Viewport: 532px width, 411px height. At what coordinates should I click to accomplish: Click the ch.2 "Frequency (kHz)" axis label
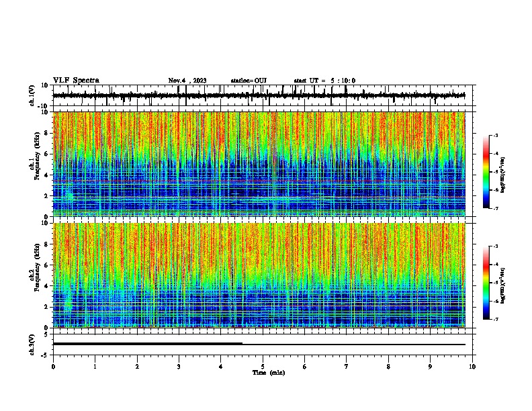coord(37,267)
